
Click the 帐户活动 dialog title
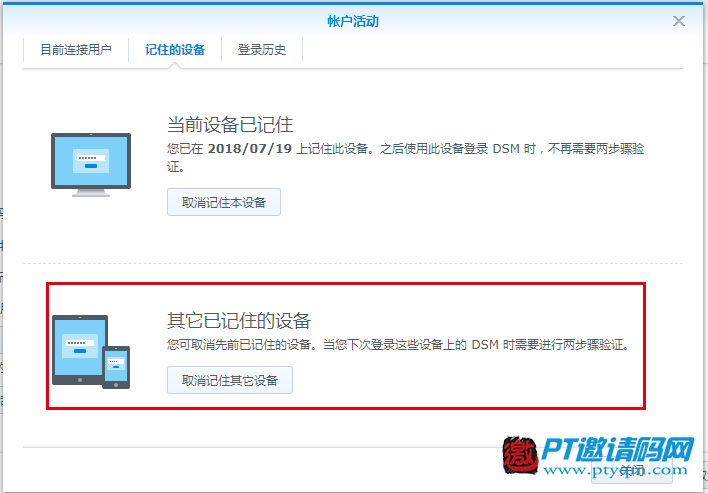(353, 21)
